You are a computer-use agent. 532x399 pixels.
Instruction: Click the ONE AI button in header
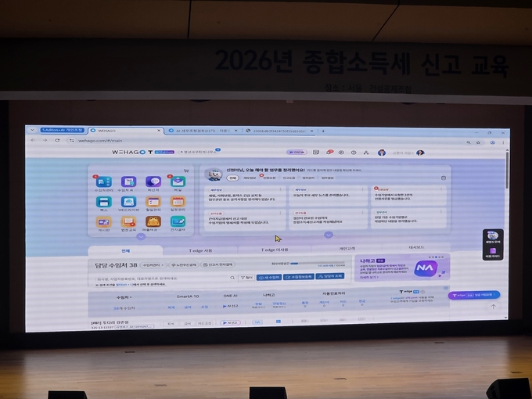coord(297,153)
